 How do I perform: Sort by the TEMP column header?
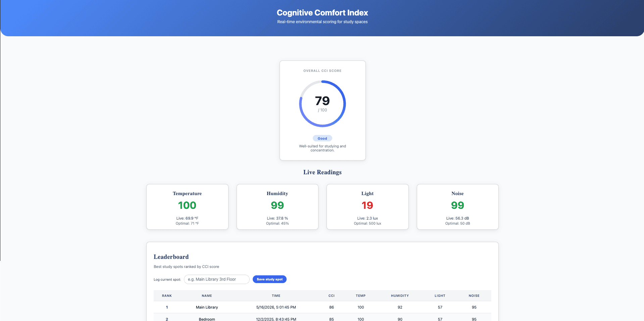pos(361,296)
